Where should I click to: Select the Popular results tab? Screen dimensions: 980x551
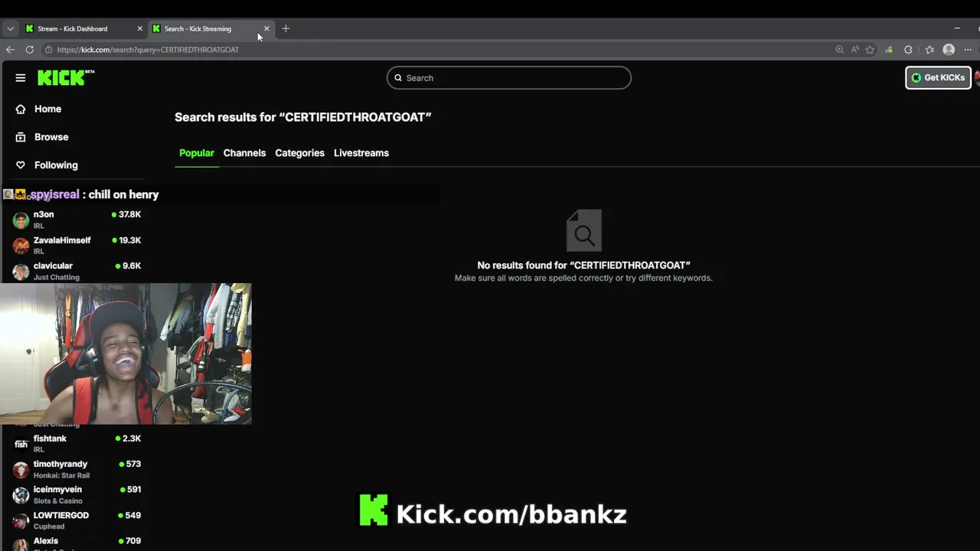click(x=197, y=153)
